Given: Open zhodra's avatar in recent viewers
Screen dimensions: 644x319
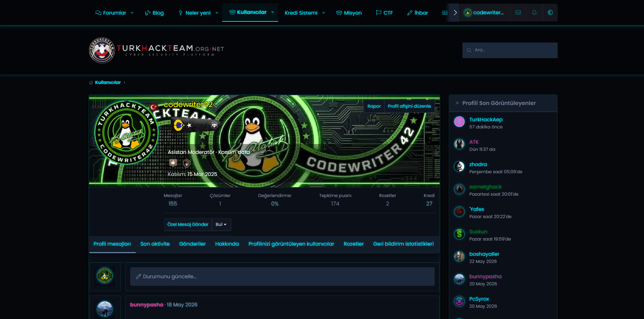Looking at the screenshot, I should pos(459,166).
